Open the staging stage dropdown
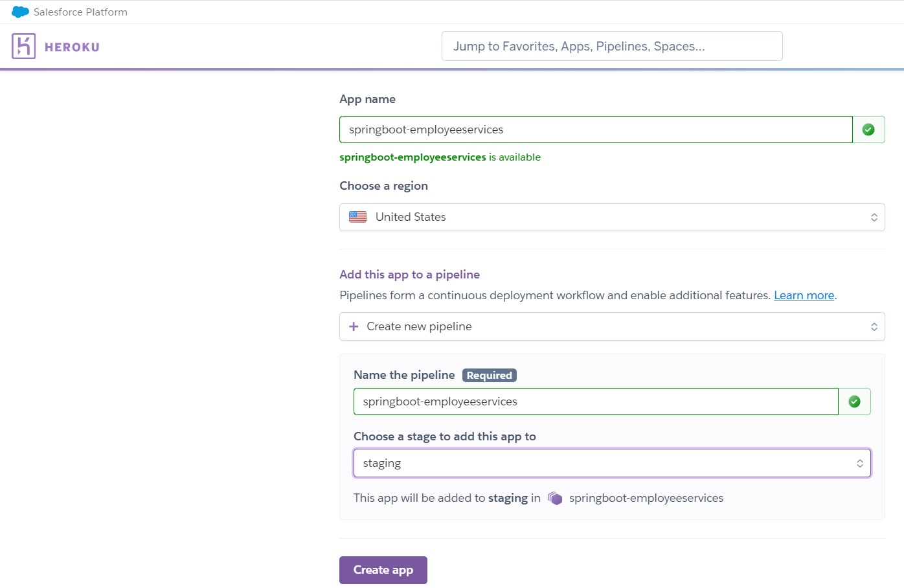Image resolution: width=904 pixels, height=588 pixels. pos(611,463)
